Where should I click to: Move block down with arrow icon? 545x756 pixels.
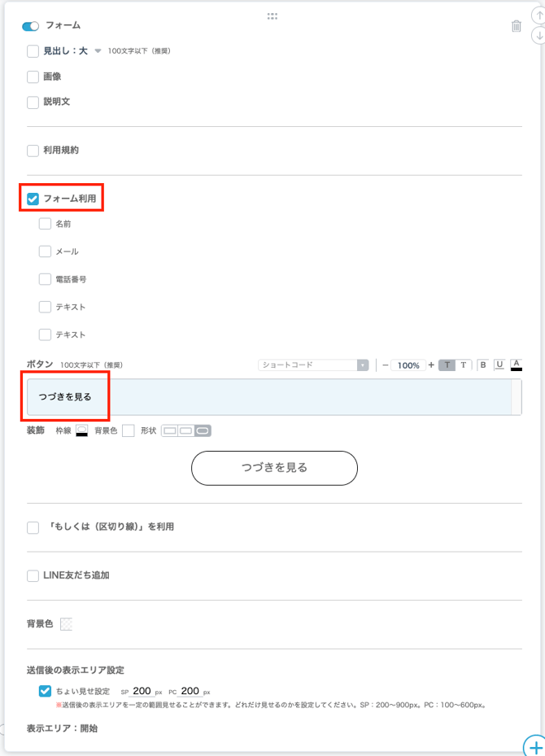pos(538,36)
